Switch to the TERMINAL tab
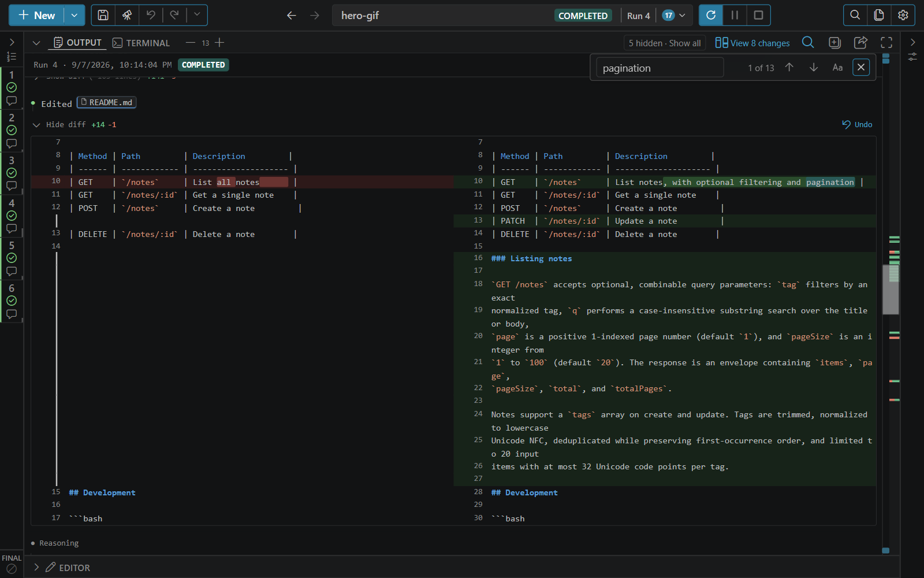Image resolution: width=924 pixels, height=578 pixels. pos(141,43)
